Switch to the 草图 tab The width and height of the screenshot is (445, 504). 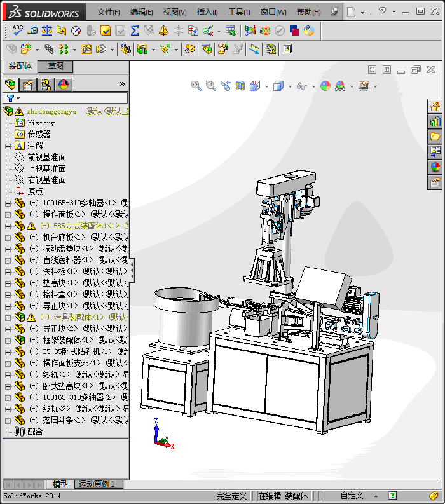55,66
